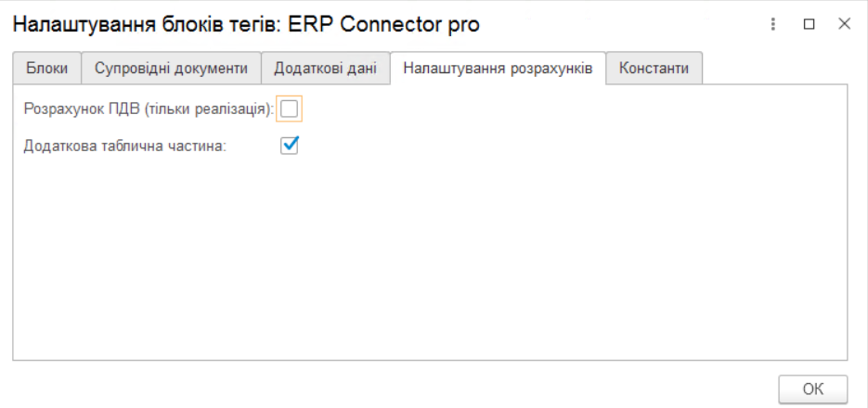Open the Супровідні документи tab
Image resolution: width=868 pixels, height=408 pixels.
pyautogui.click(x=171, y=69)
